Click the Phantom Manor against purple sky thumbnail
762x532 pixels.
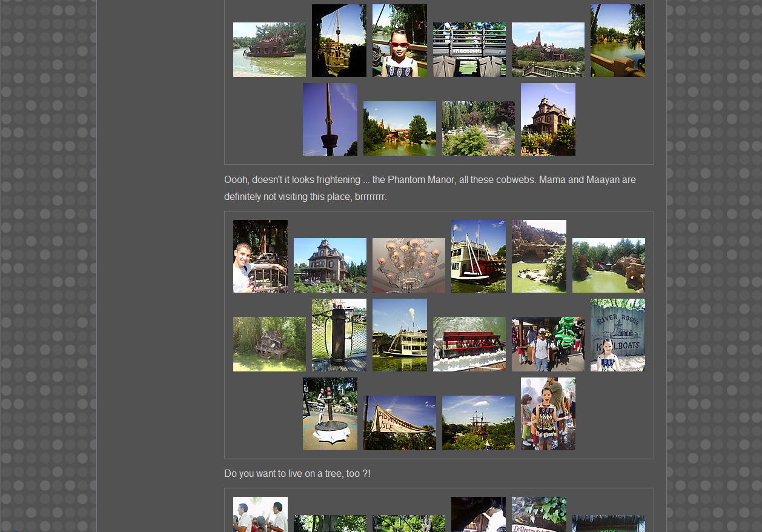[548, 119]
